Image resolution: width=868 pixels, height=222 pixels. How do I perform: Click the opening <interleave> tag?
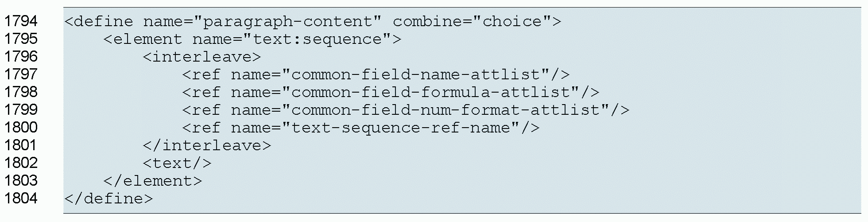(x=202, y=57)
